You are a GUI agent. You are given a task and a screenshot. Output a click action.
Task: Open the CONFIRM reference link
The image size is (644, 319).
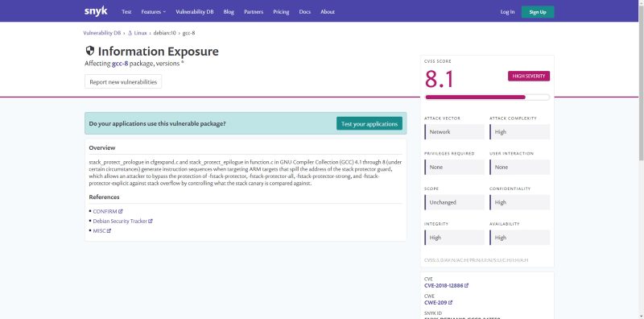pyautogui.click(x=105, y=211)
